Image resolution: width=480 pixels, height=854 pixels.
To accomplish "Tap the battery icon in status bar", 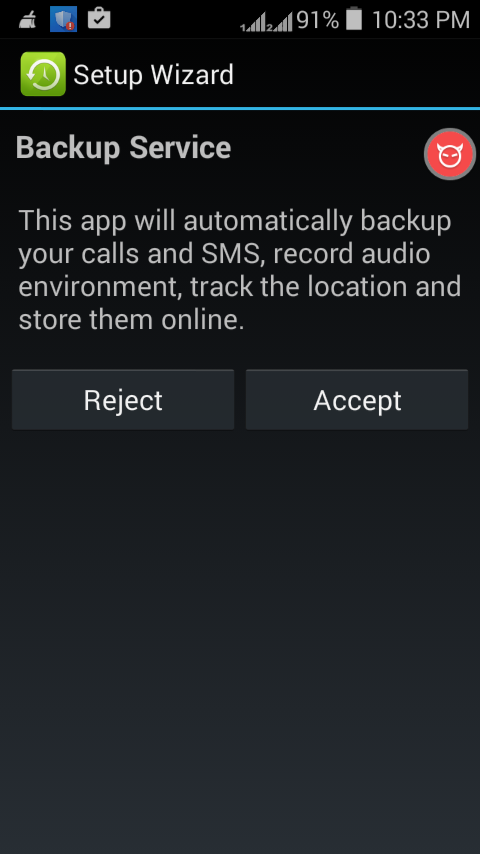I will (354, 19).
